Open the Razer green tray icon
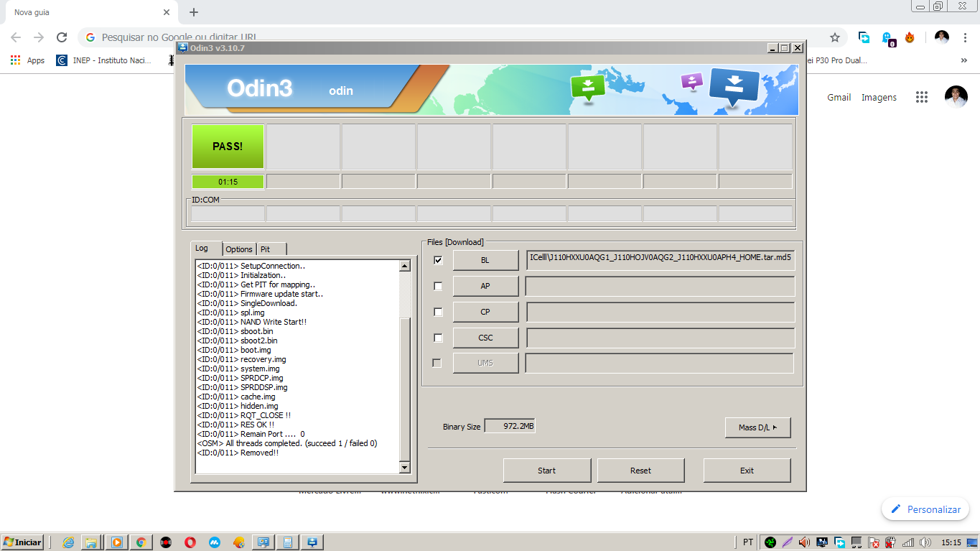The image size is (980, 551). [770, 542]
